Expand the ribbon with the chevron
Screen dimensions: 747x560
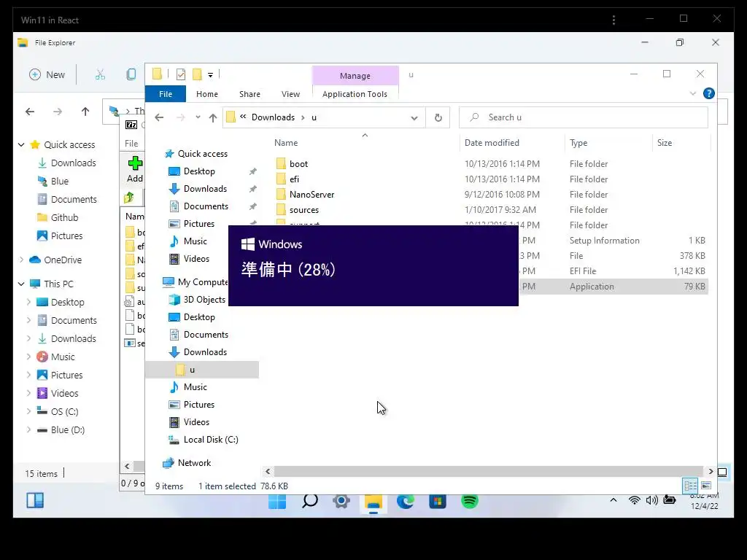[693, 93]
